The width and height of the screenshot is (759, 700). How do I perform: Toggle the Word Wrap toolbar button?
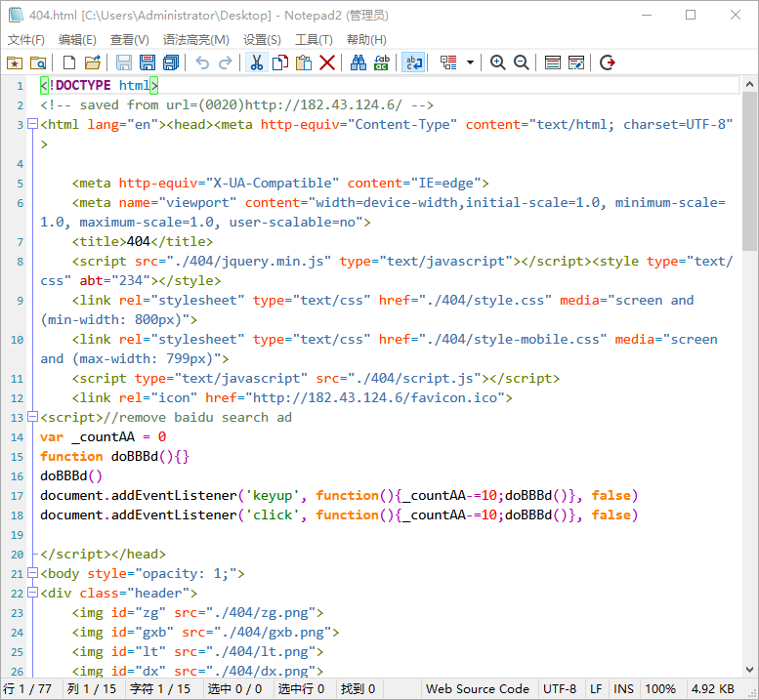tap(413, 62)
